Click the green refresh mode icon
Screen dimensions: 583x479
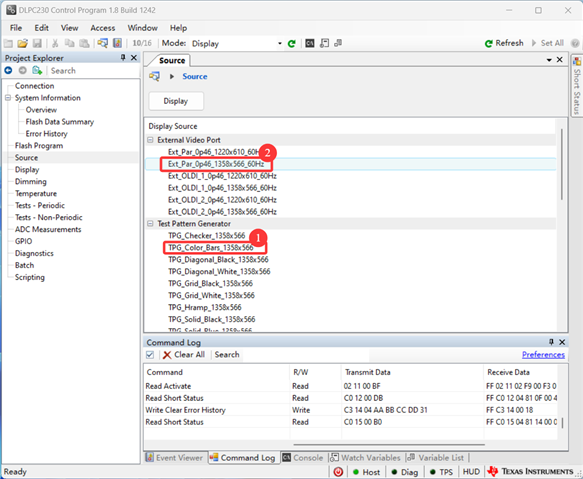(292, 44)
